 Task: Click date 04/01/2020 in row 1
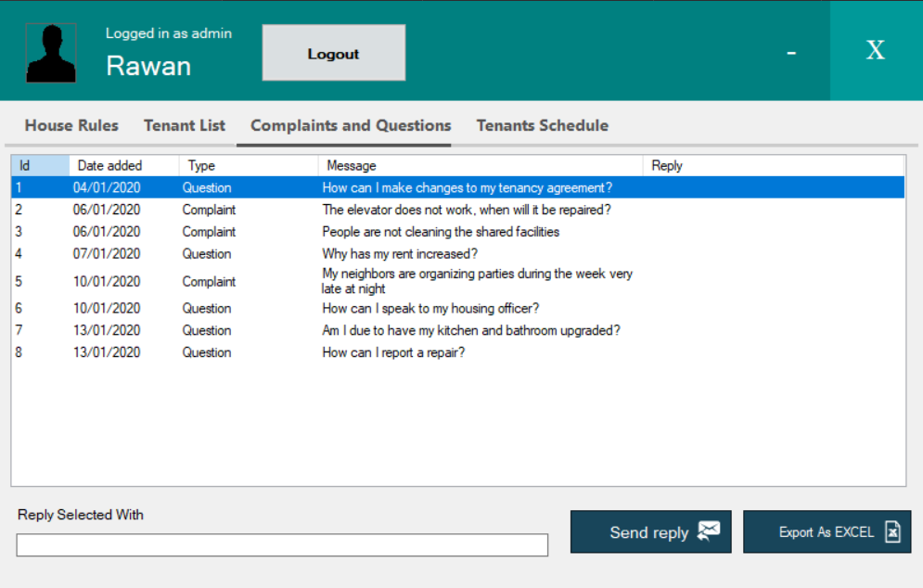107,187
